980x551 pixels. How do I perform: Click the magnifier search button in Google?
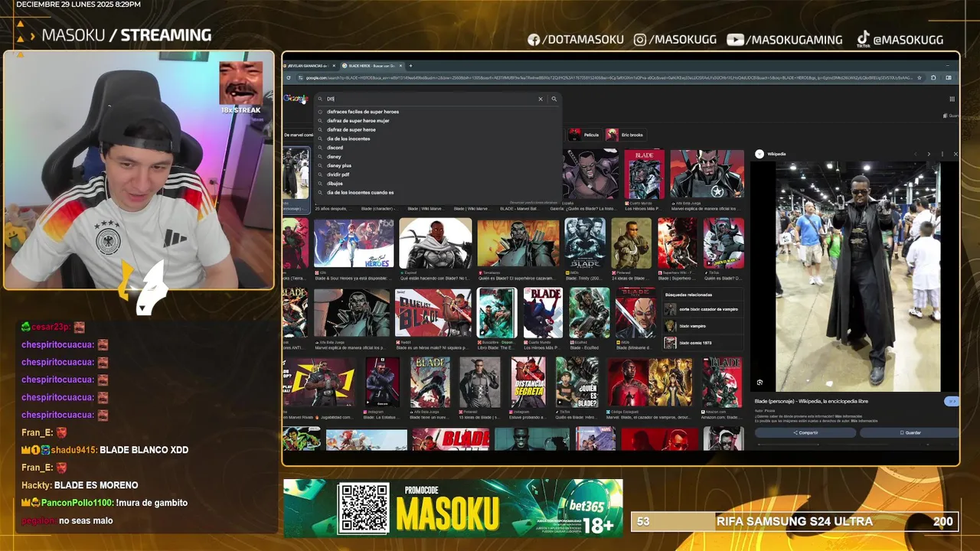(x=554, y=99)
